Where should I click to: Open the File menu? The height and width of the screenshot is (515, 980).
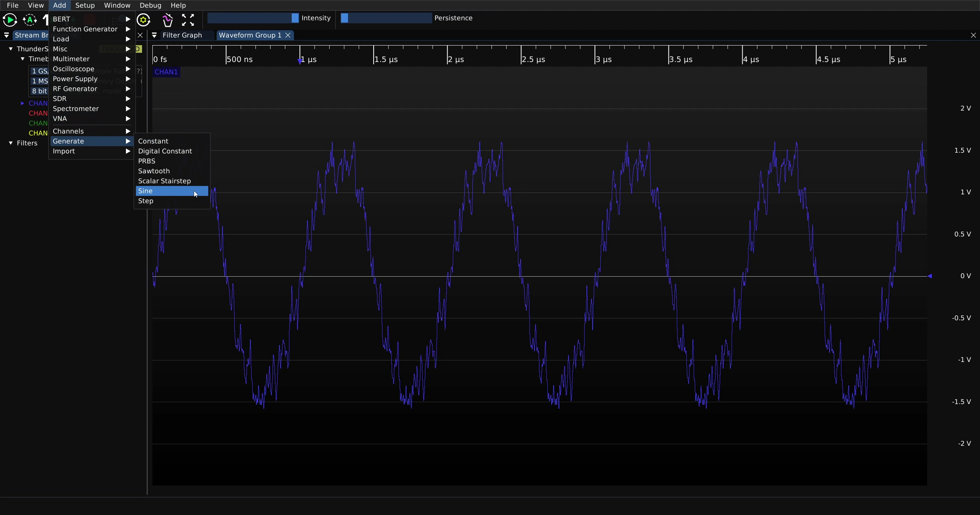13,5
